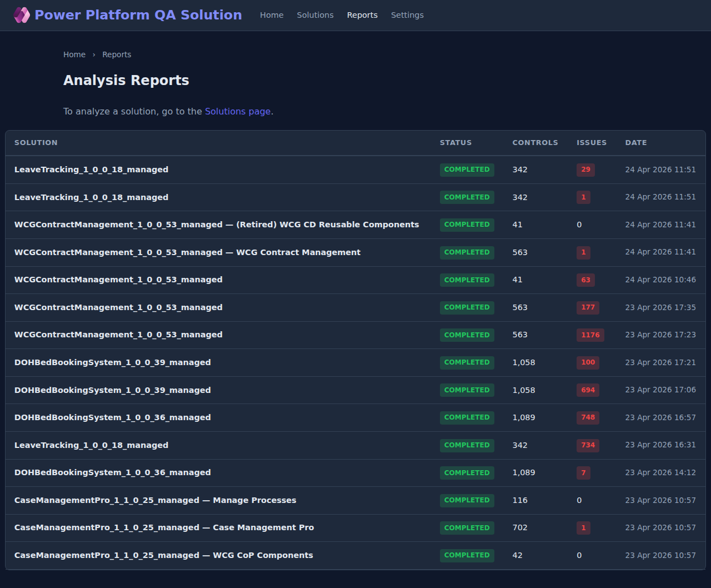Click the COMPLETED badge on the first row
Image resolution: width=711 pixels, height=588 pixels.
click(x=467, y=170)
